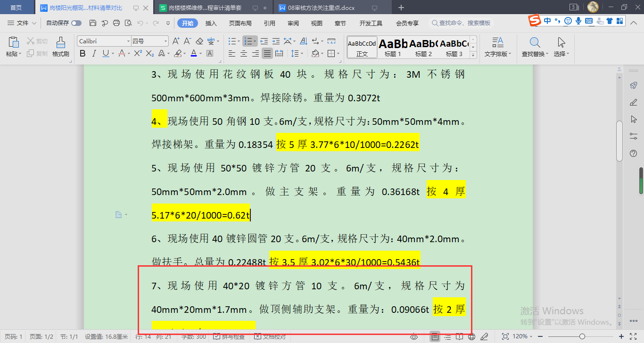Center align the paragraph
644x343 pixels.
[244, 53]
